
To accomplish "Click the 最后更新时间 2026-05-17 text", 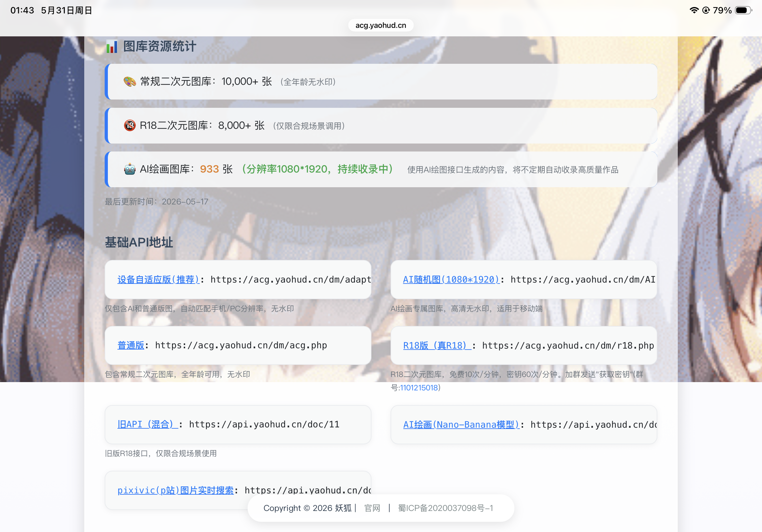I will 157,202.
